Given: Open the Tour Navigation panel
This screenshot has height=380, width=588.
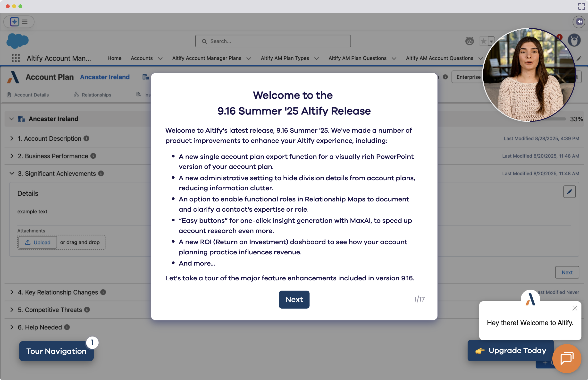Looking at the screenshot, I should 56,351.
